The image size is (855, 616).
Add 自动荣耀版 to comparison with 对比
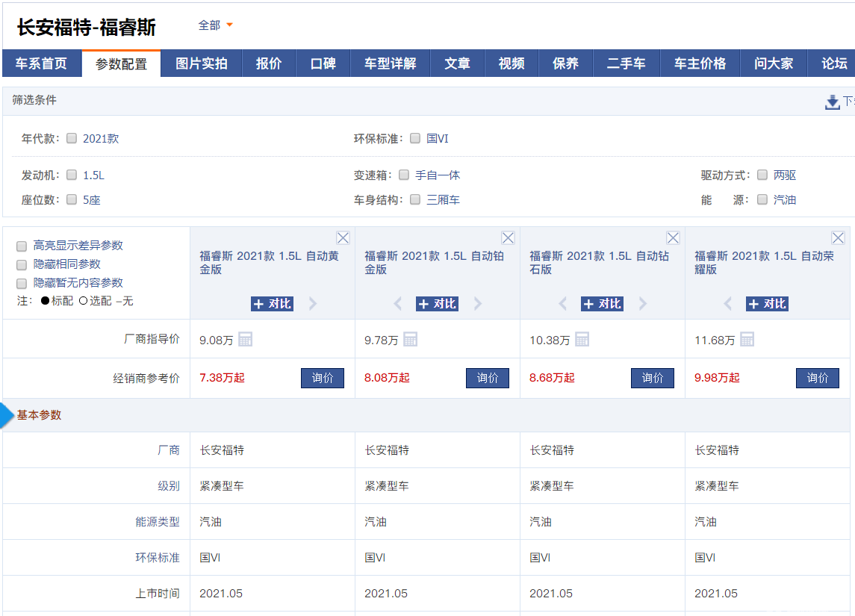pos(767,304)
